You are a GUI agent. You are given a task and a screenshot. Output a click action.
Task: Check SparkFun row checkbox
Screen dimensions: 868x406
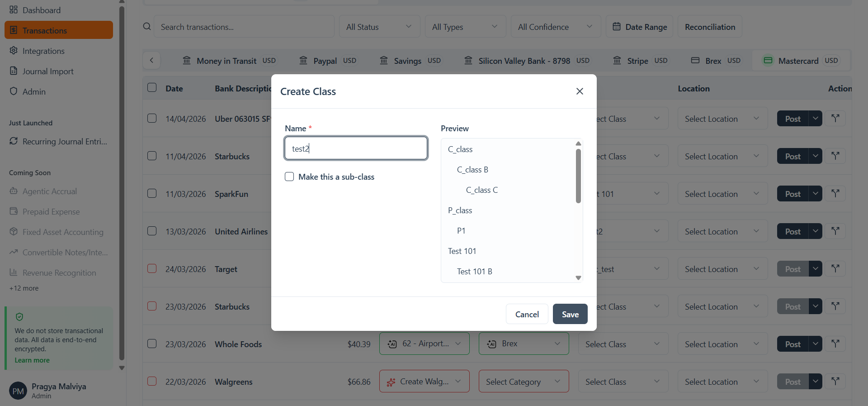pos(152,193)
